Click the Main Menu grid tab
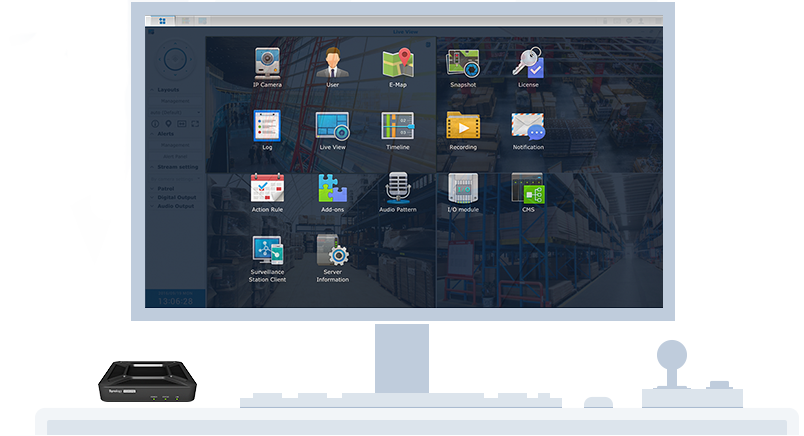The image size is (804, 436). [x=162, y=21]
